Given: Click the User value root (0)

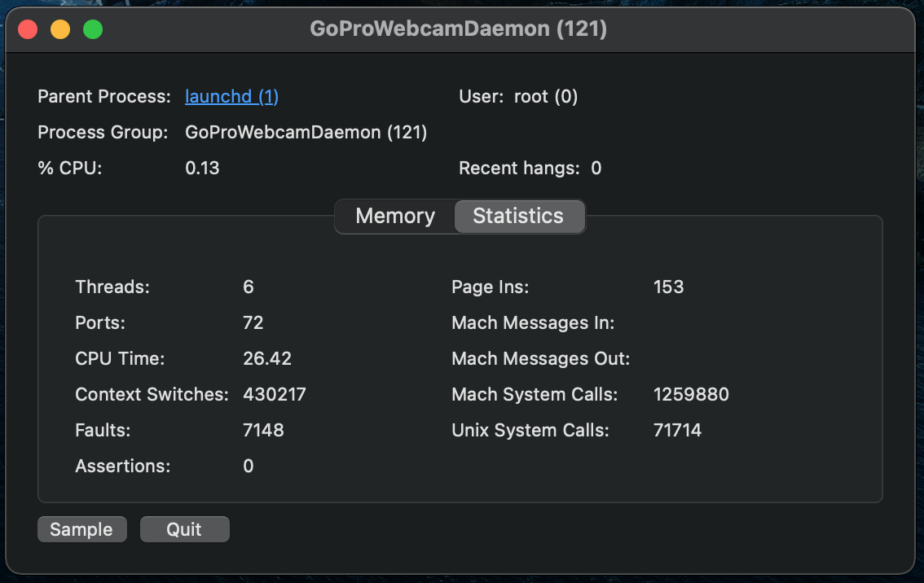Looking at the screenshot, I should [546, 97].
